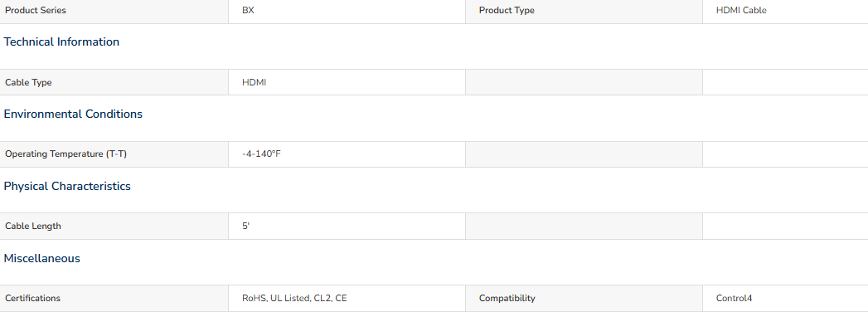Select the 5' cable length value

pos(245,226)
